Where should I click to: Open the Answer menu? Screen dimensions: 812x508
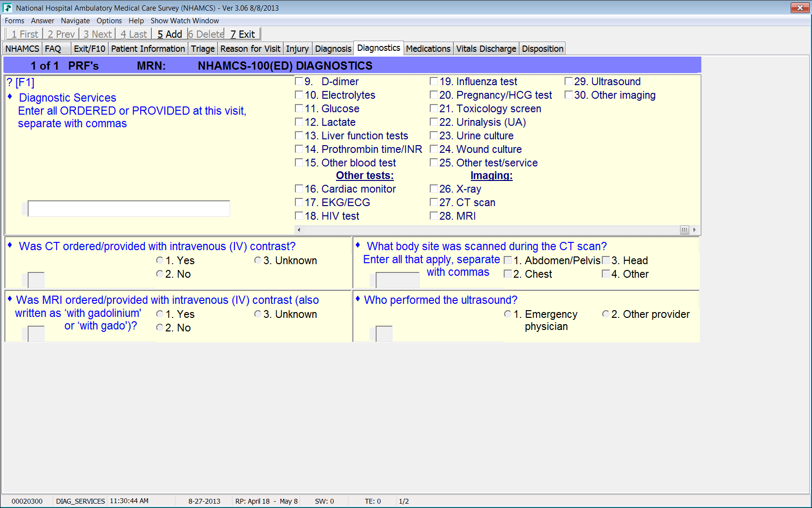pyautogui.click(x=43, y=21)
